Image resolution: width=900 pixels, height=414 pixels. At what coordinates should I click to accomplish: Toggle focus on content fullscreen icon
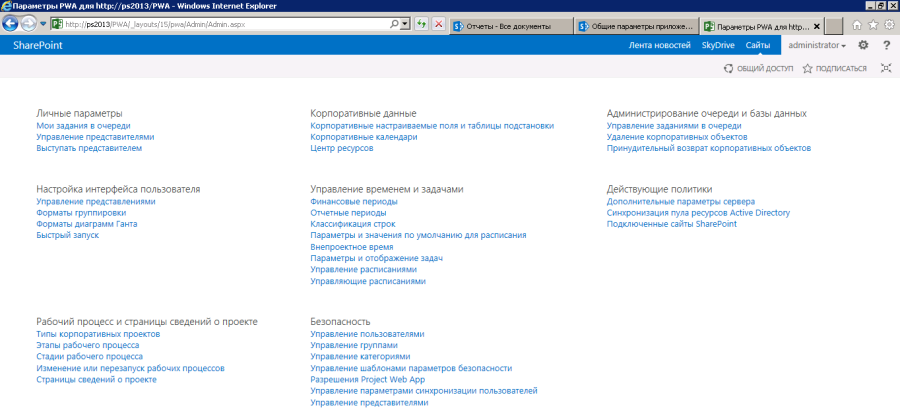tap(886, 68)
